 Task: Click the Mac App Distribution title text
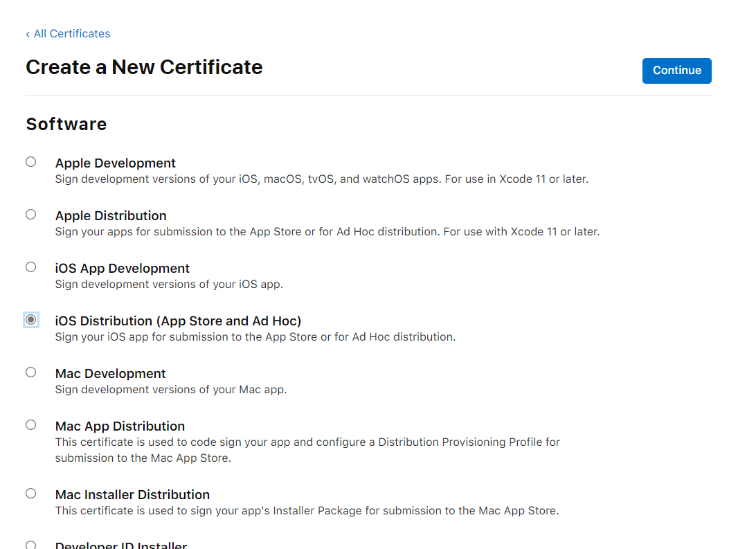120,426
